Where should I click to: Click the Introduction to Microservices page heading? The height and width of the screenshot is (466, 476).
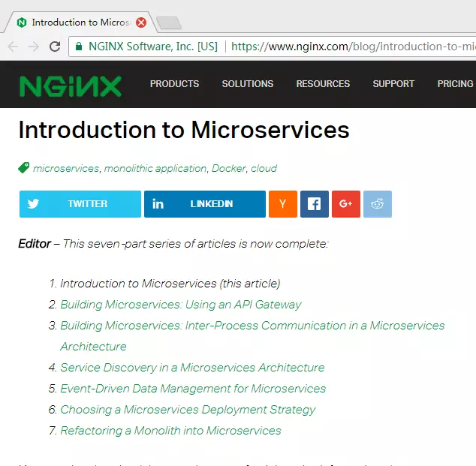pyautogui.click(x=184, y=130)
